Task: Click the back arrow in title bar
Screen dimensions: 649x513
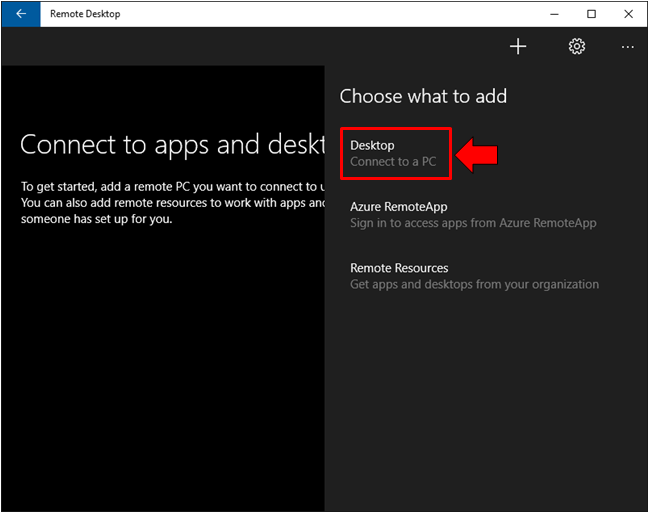Action: click(21, 14)
